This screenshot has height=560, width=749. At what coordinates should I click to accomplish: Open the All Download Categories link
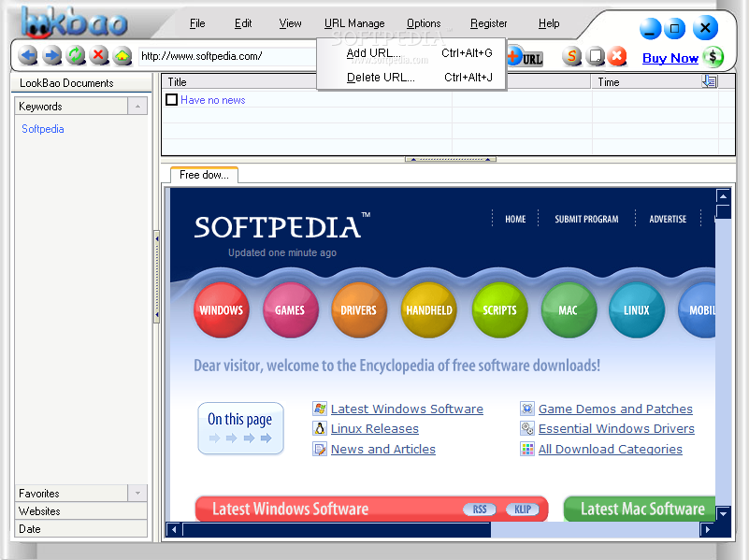610,450
